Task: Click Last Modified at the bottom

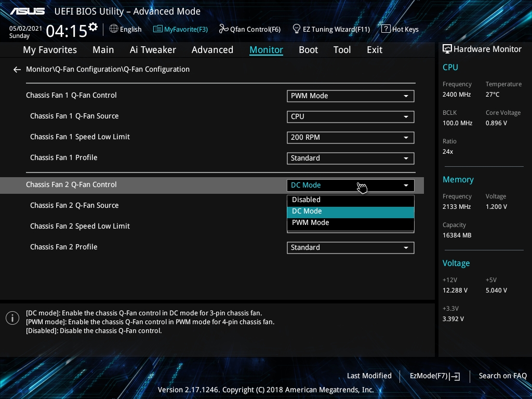Action: tap(369, 376)
